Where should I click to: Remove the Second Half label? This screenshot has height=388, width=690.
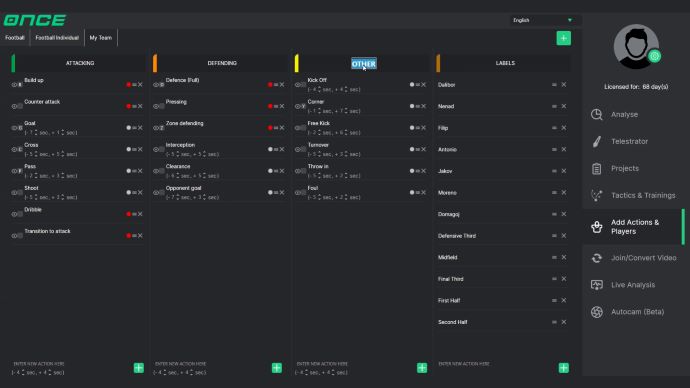[564, 322]
